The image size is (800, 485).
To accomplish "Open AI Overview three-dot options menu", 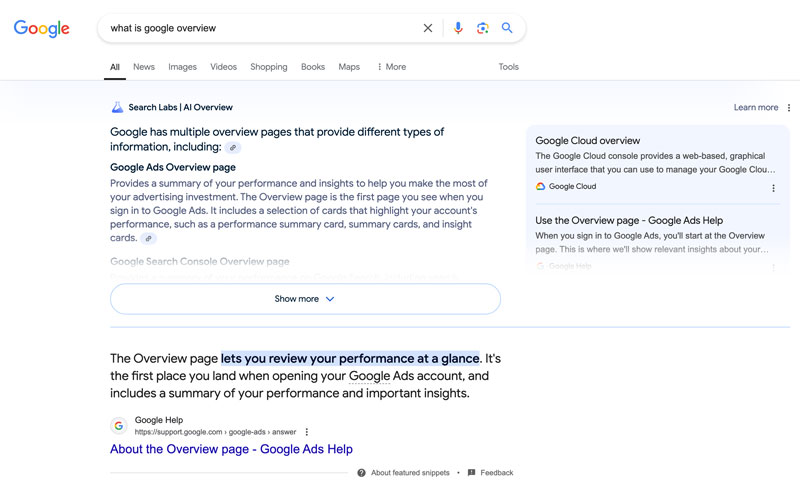I will (789, 108).
